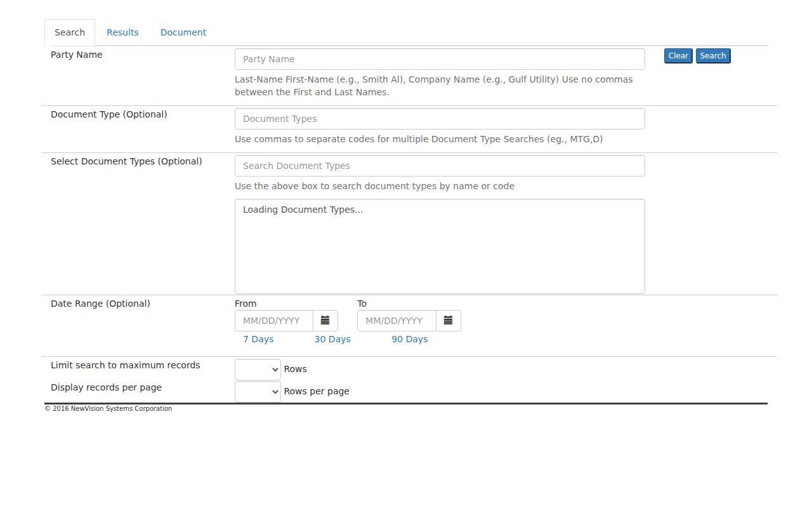812x508 pixels.
Task: Click the blue Search button
Action: coord(713,56)
